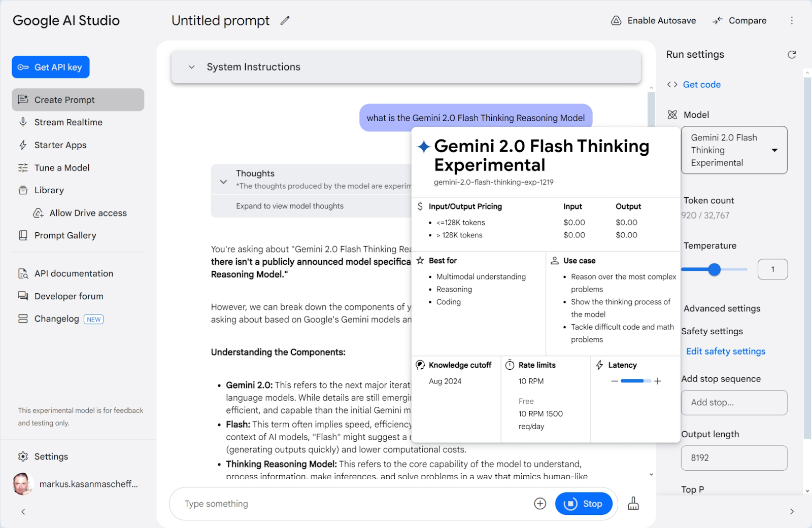
Task: Click Edit safety settings link
Action: tap(726, 351)
